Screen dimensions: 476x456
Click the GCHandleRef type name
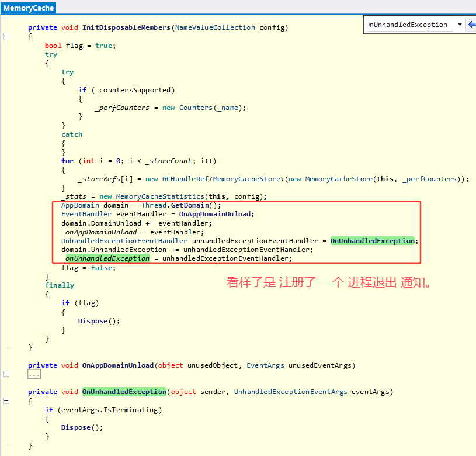point(185,179)
